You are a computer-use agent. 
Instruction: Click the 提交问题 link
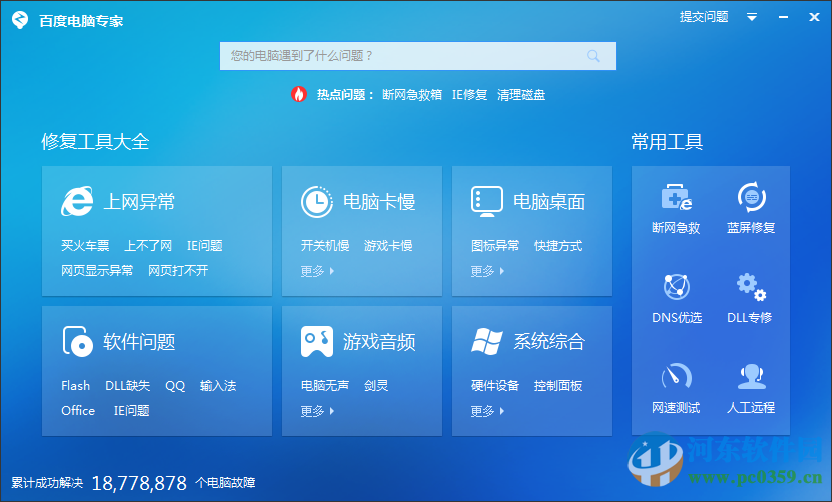[x=704, y=17]
